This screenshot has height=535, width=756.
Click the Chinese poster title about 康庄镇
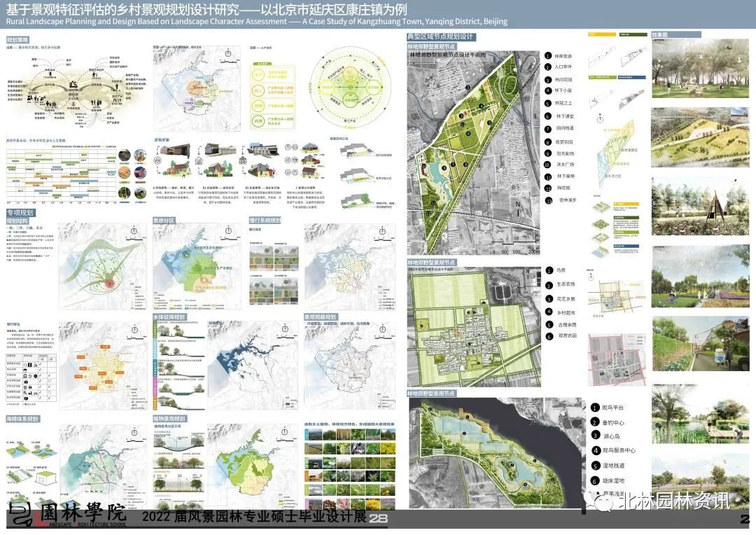(206, 8)
